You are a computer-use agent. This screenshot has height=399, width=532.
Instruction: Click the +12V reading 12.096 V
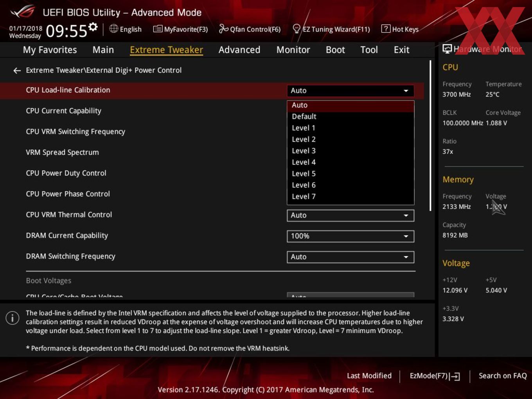click(x=455, y=290)
